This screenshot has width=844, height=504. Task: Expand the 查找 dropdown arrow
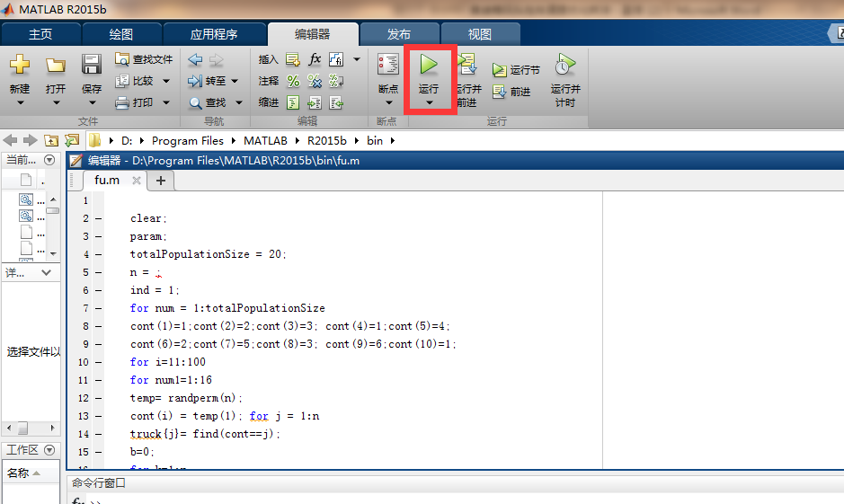(x=239, y=102)
